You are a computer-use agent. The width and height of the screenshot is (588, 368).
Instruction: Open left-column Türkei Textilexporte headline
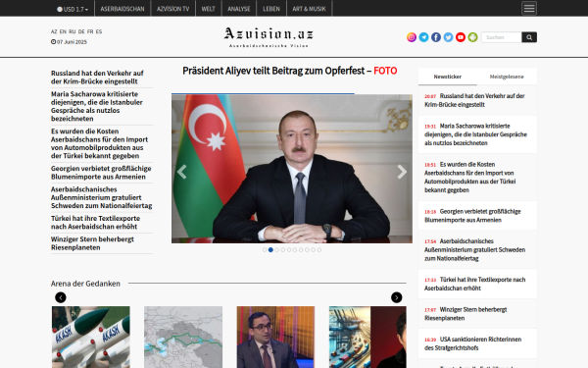click(96, 223)
